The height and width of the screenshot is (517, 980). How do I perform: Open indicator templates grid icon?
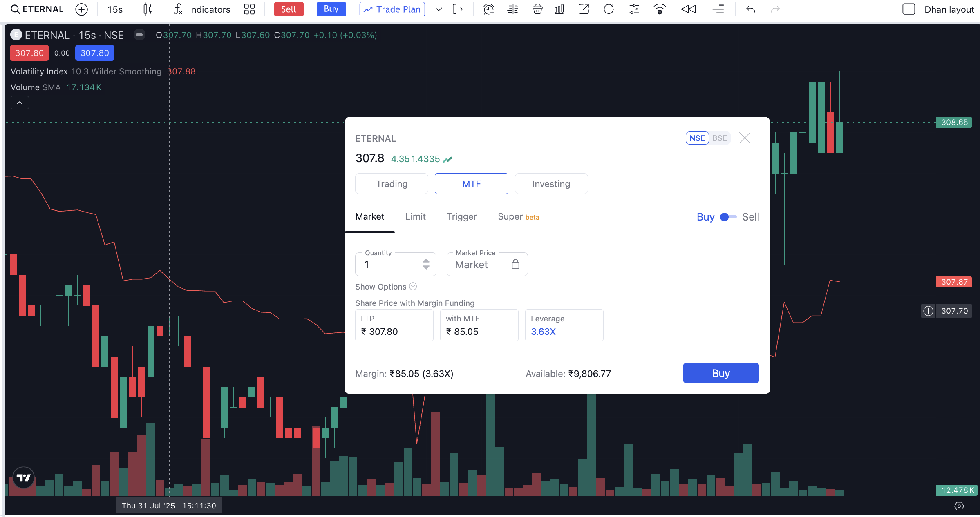pos(249,9)
